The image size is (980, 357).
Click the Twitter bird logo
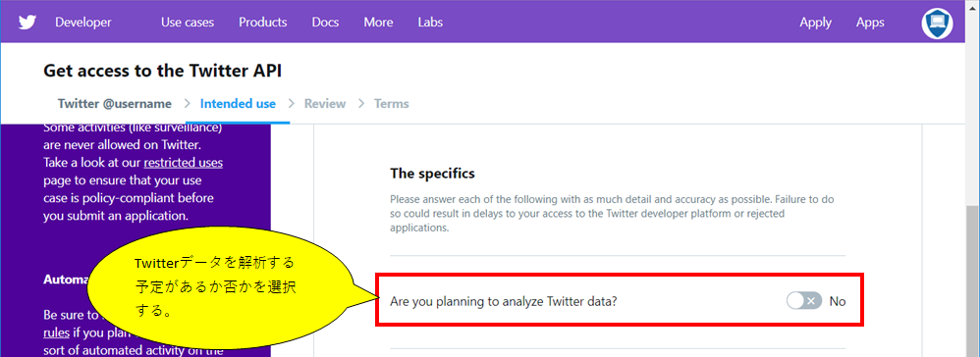click(27, 23)
